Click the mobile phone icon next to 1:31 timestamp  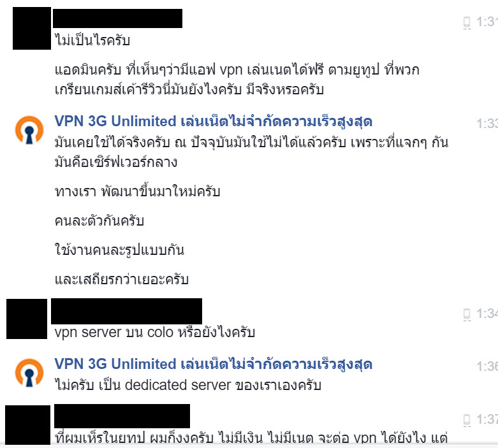[467, 22]
